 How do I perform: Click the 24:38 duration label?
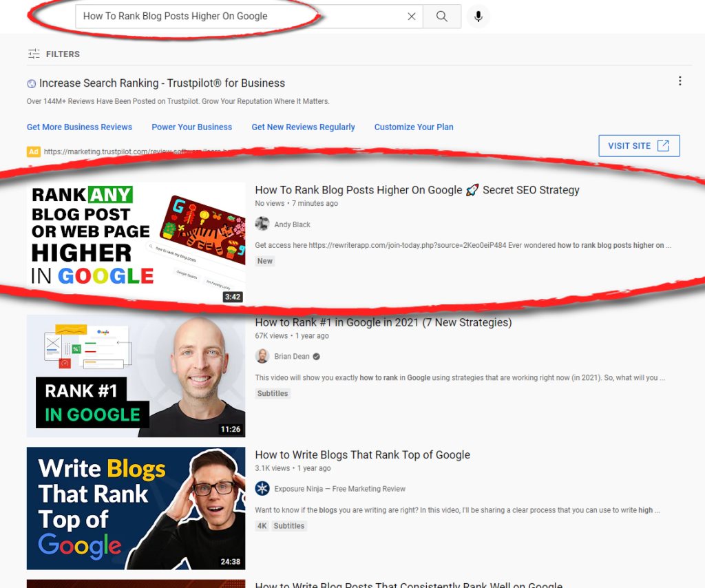click(231, 562)
